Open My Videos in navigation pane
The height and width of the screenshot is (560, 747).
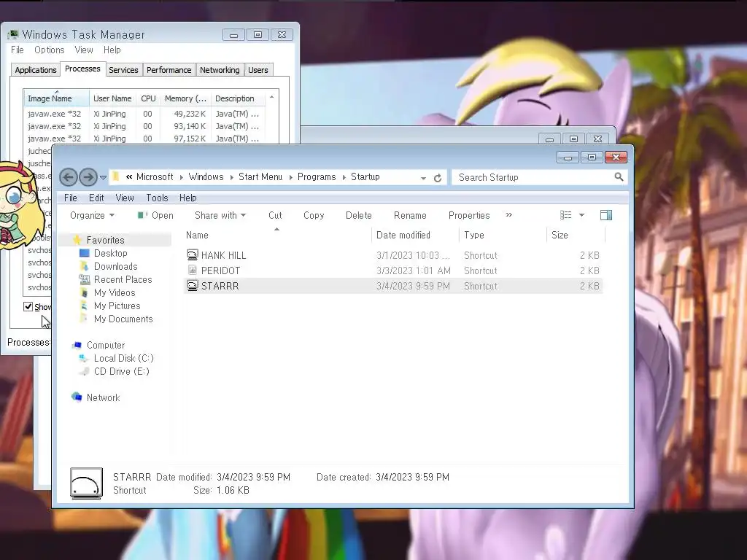click(115, 292)
